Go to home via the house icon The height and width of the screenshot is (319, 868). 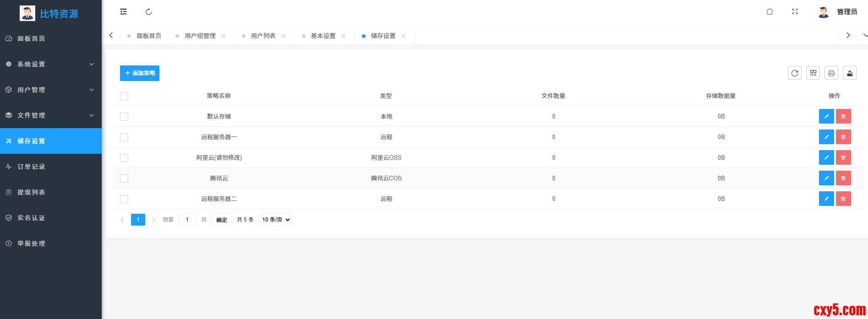tap(770, 12)
